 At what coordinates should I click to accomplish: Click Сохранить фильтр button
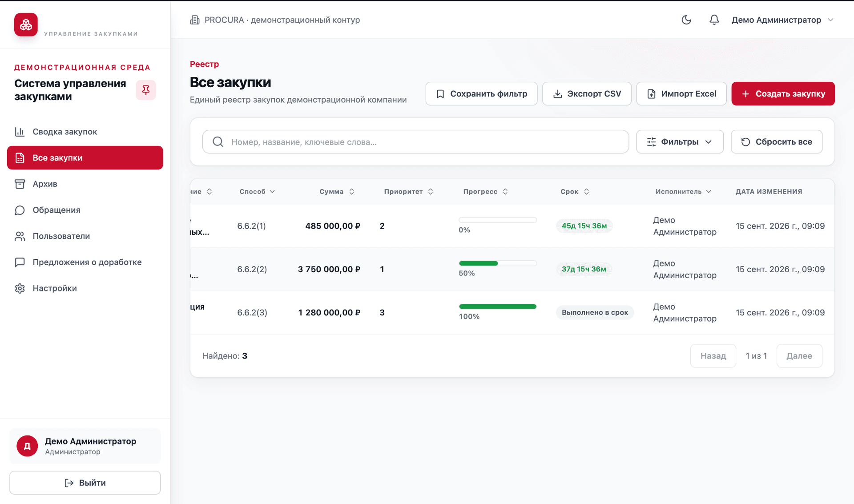point(481,93)
